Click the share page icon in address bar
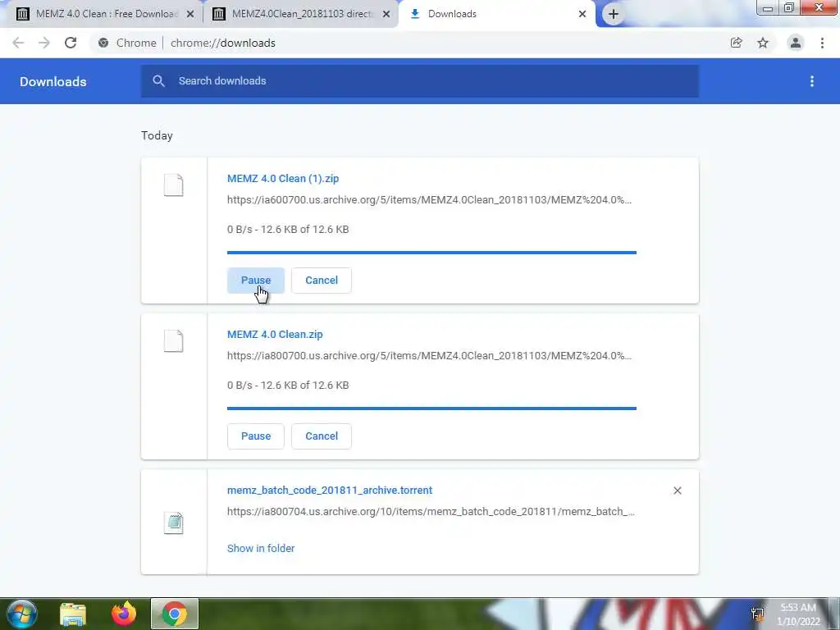 [x=736, y=43]
